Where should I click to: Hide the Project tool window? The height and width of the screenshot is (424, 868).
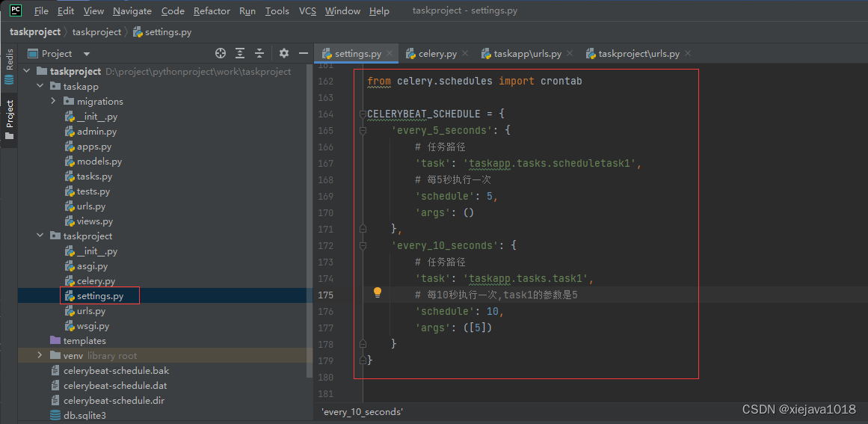[303, 53]
